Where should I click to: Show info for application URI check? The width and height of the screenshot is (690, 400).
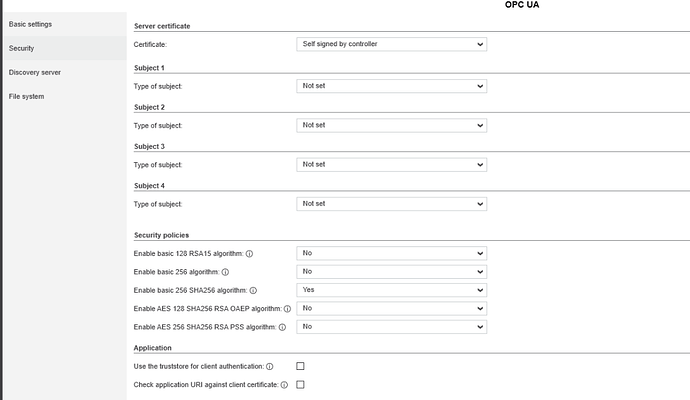pos(284,385)
